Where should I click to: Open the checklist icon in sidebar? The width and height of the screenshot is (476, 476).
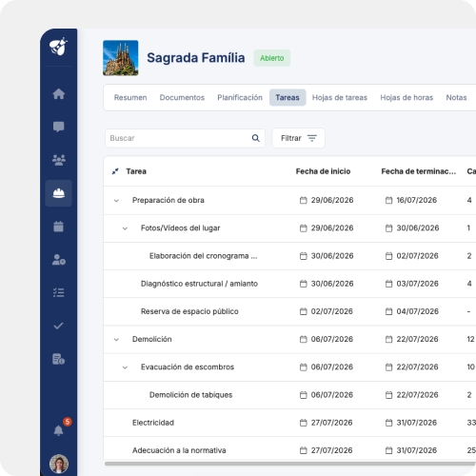coord(59,292)
